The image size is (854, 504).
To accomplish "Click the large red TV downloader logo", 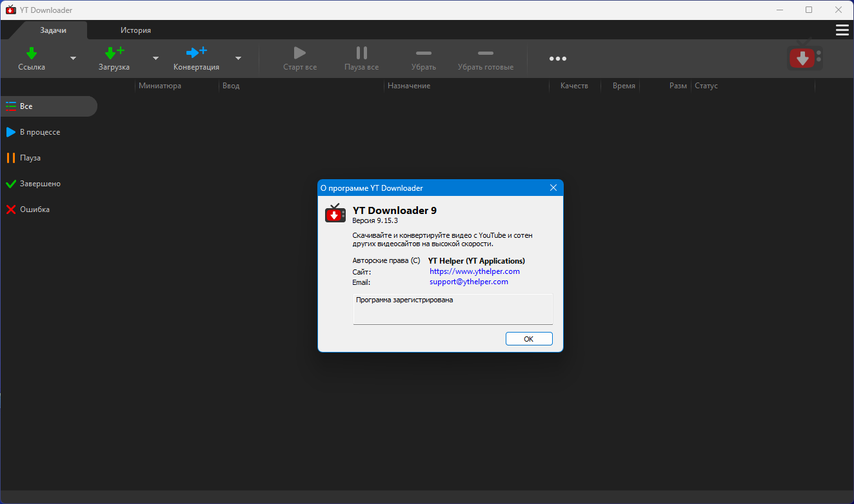I will [804, 57].
